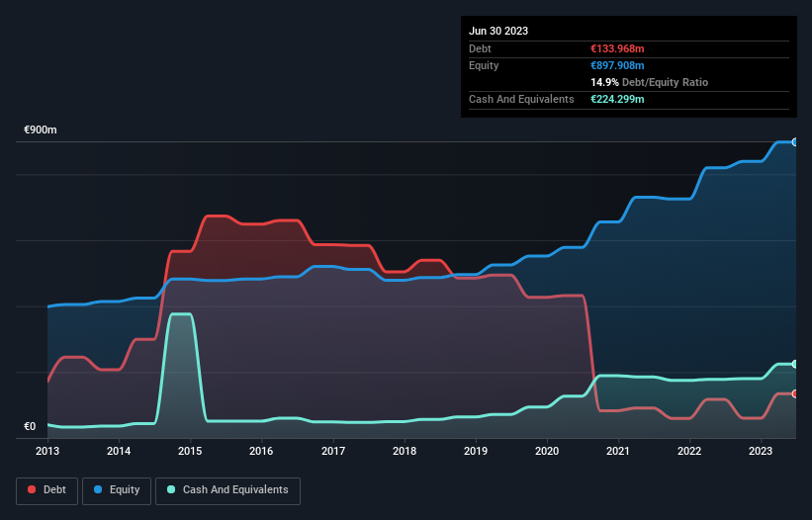Click the 2019 x-axis label

(x=476, y=451)
